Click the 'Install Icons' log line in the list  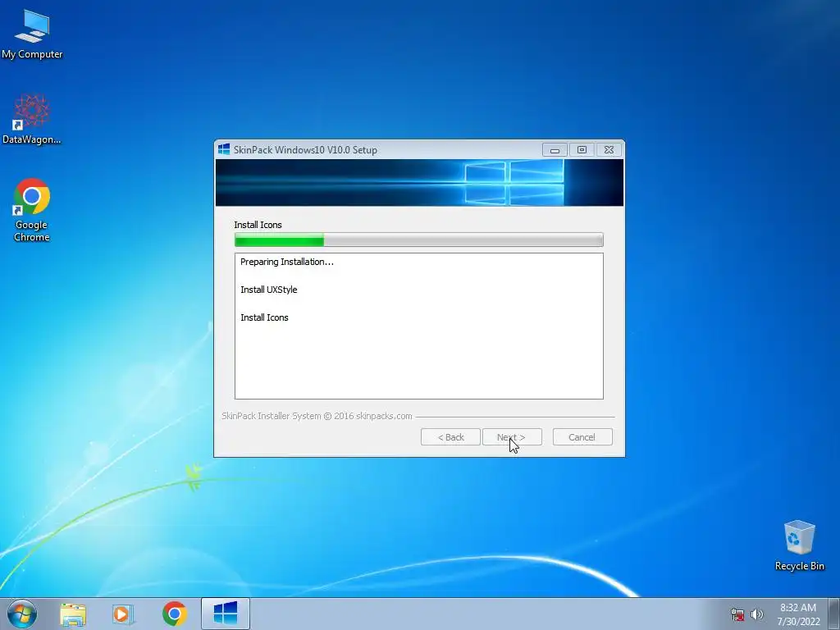click(265, 317)
